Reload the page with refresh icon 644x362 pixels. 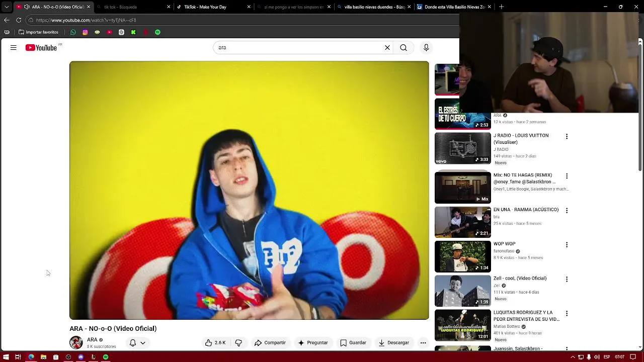point(19,20)
